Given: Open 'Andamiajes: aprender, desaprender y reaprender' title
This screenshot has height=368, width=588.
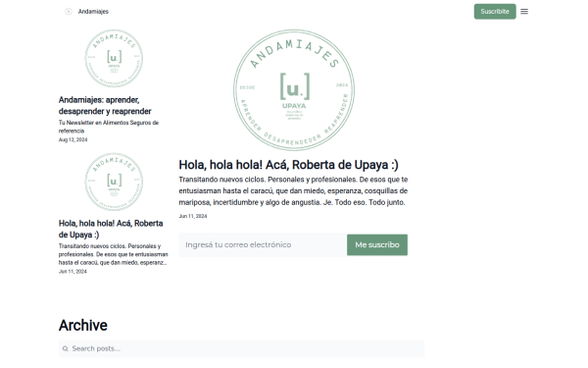Looking at the screenshot, I should coord(105,106).
